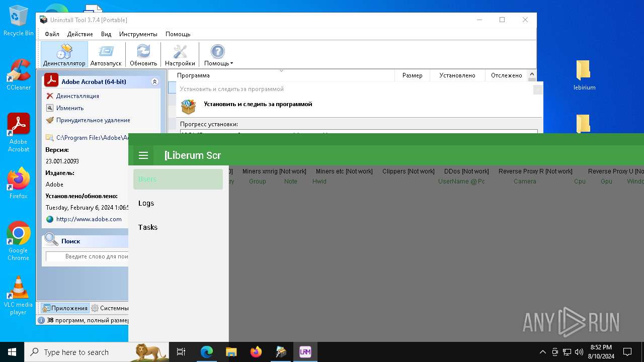
Task: Click the Adobe Acrobat PDF icon in details header
Action: [51, 80]
